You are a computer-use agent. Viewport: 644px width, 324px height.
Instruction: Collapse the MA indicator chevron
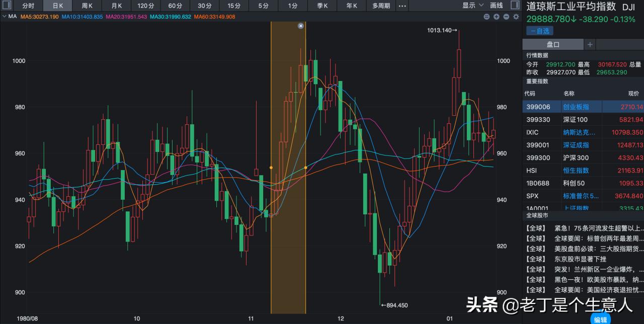coord(4,17)
